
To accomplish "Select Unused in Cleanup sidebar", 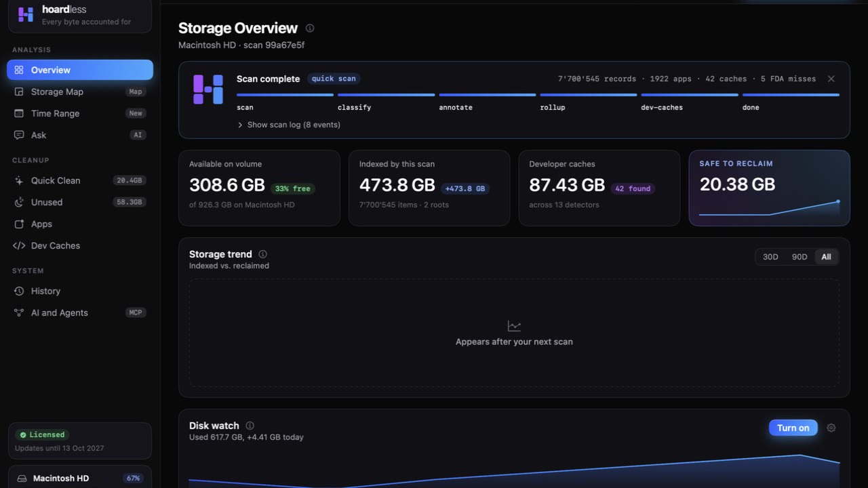I will point(80,202).
